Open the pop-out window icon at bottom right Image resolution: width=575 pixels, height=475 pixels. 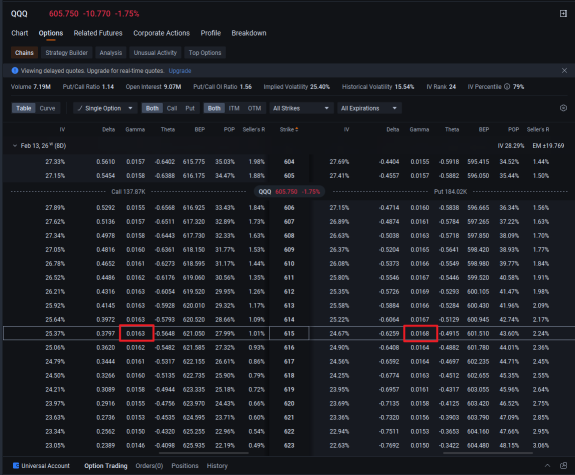point(564,465)
